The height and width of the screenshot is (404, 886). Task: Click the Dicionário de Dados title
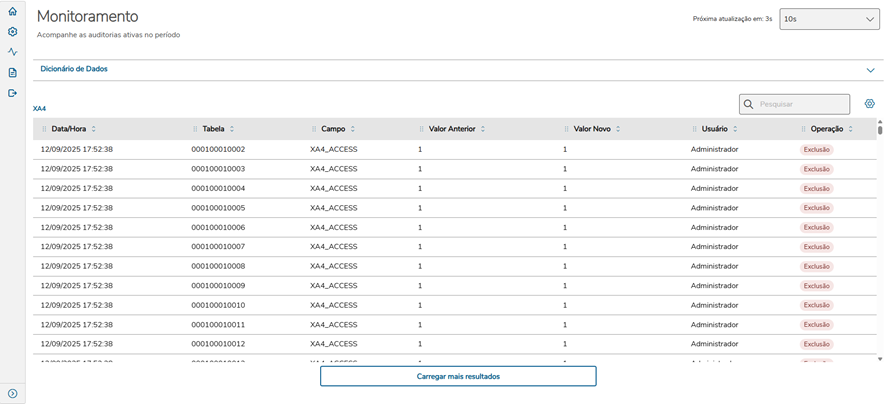(x=74, y=69)
